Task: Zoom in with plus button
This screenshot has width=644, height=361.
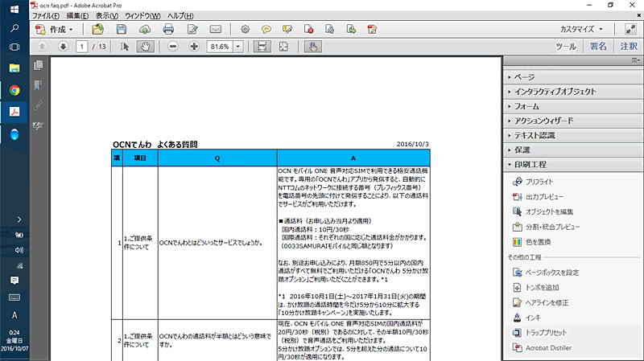Action: [194, 47]
